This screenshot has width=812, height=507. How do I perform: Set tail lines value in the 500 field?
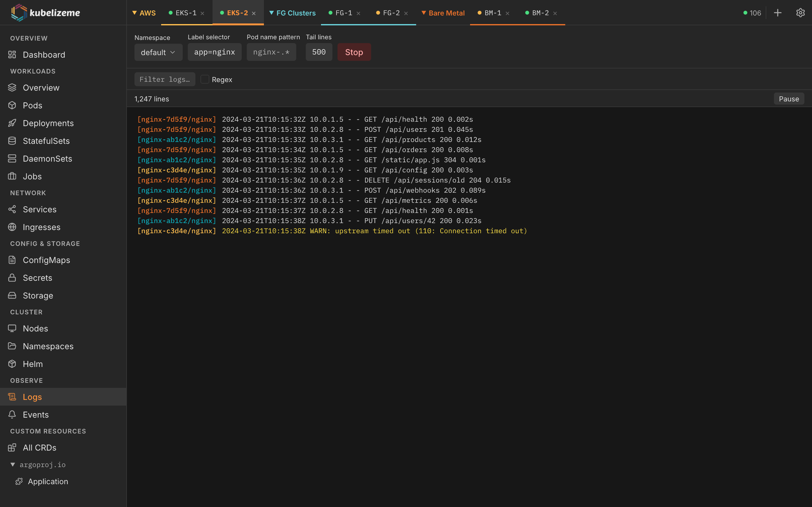[318, 52]
